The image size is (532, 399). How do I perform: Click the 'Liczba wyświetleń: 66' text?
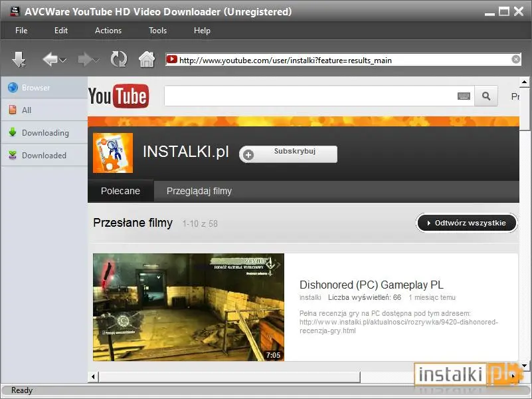coord(365,297)
